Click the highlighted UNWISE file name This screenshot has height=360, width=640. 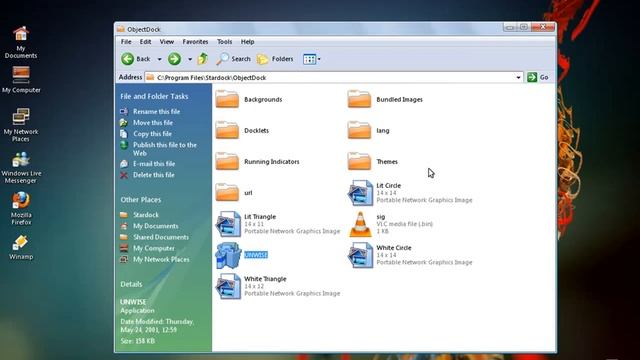[x=256, y=255]
